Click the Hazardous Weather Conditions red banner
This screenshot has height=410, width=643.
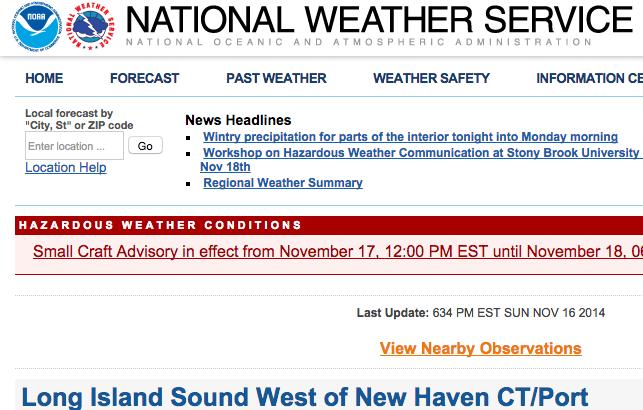point(329,226)
